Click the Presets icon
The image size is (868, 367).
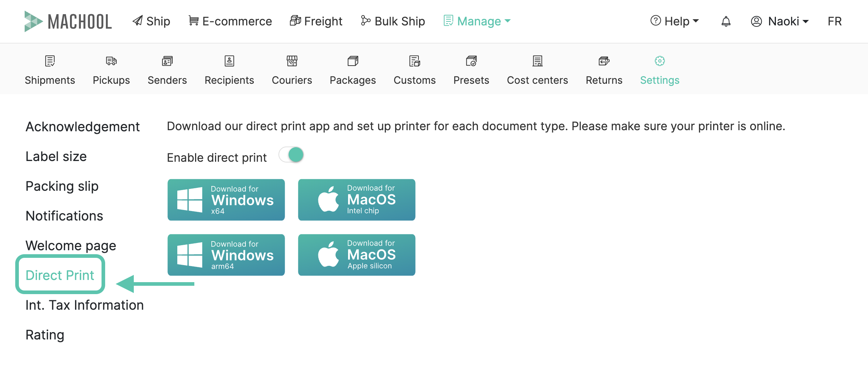coord(471,61)
